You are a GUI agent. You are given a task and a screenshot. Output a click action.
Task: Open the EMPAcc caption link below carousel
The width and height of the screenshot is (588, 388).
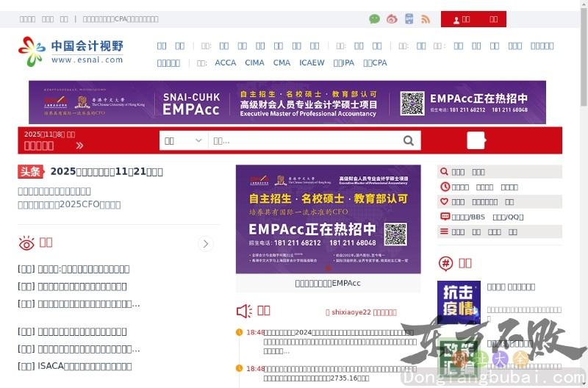pyautogui.click(x=328, y=284)
